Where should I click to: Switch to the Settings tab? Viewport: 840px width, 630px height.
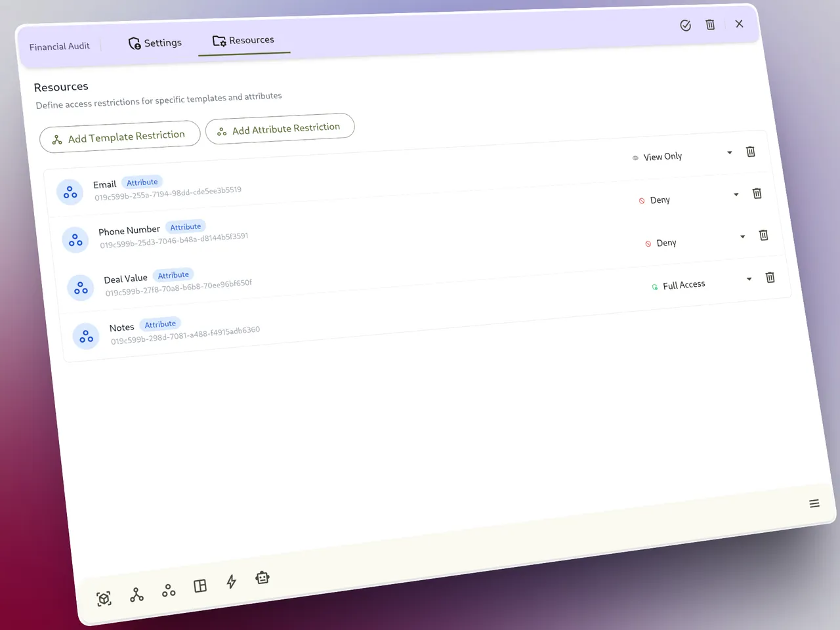coord(155,43)
